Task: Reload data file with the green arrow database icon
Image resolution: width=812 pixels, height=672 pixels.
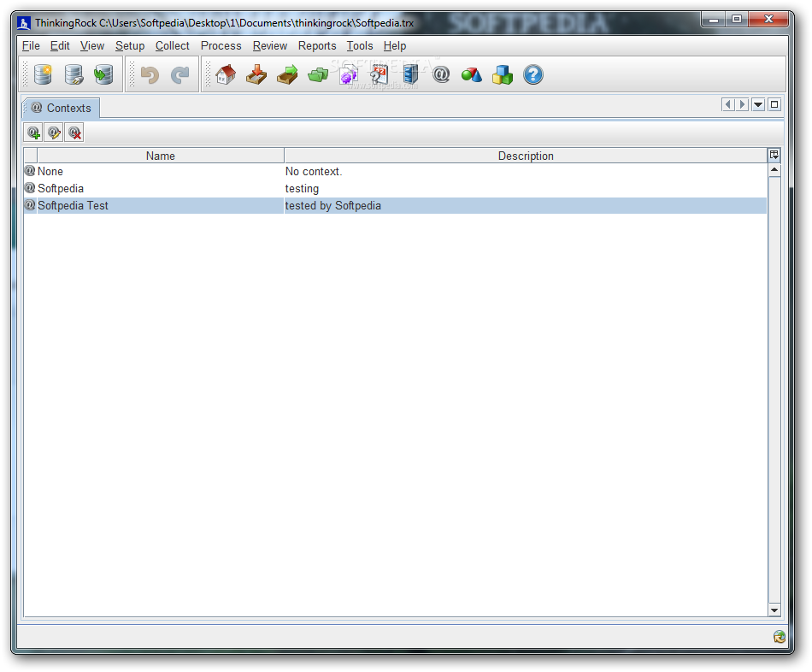Action: click(x=103, y=74)
